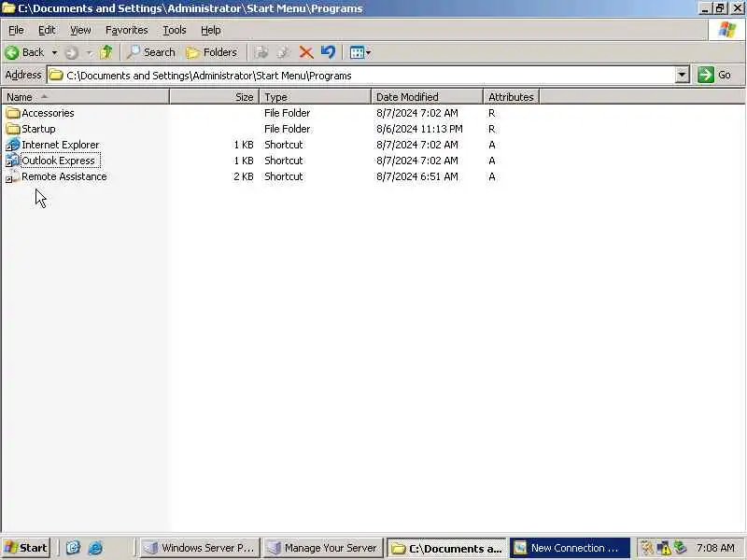Select the Accessories folder icon
The image size is (747, 560).
click(x=13, y=113)
